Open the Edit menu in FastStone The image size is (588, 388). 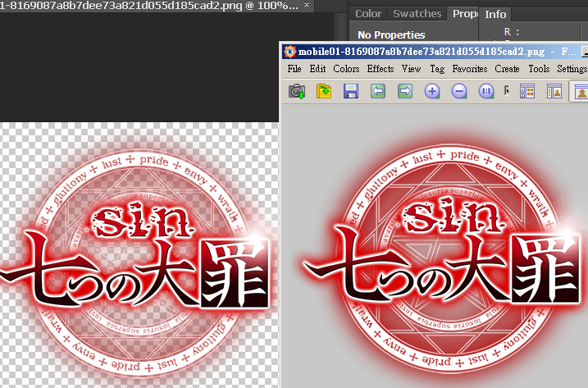pos(317,69)
